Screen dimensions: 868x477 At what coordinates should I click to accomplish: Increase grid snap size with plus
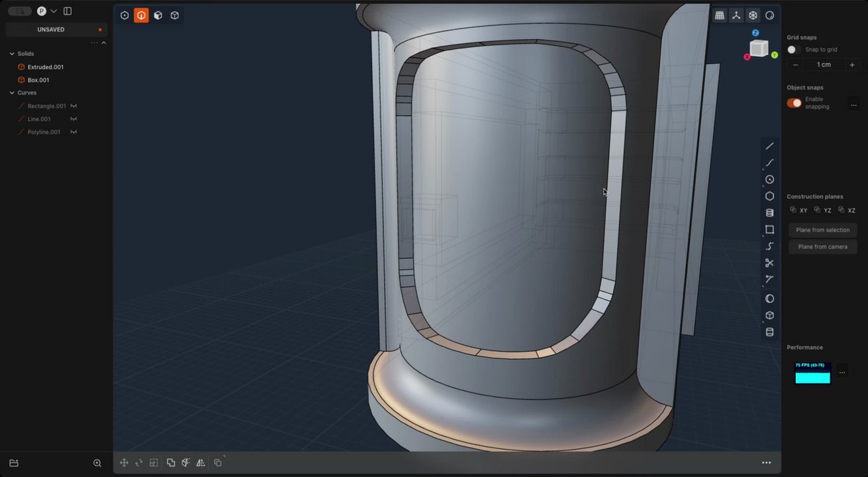[852, 65]
